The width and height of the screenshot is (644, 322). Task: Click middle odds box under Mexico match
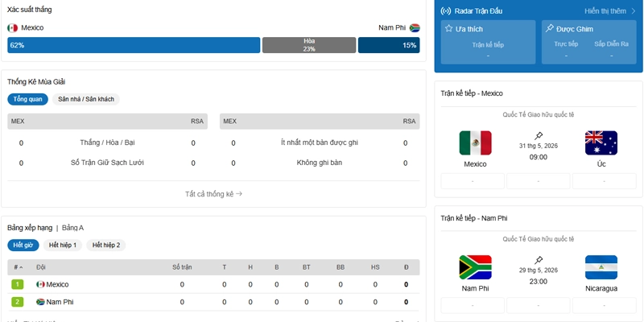[539, 181]
